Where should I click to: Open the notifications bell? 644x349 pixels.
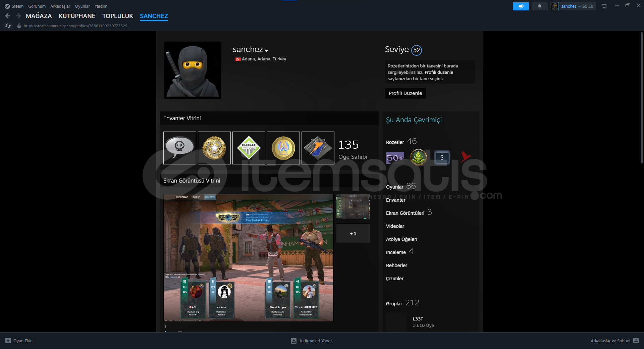(539, 6)
